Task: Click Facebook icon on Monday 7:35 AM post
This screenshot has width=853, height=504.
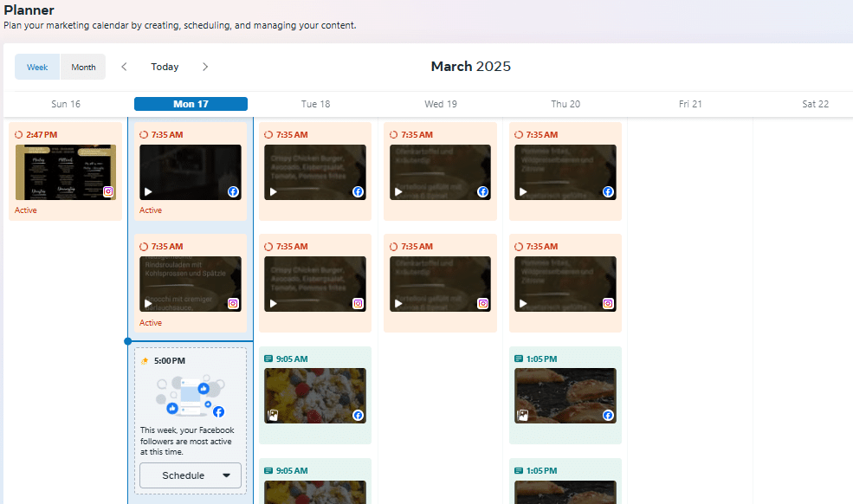Action: 233,191
